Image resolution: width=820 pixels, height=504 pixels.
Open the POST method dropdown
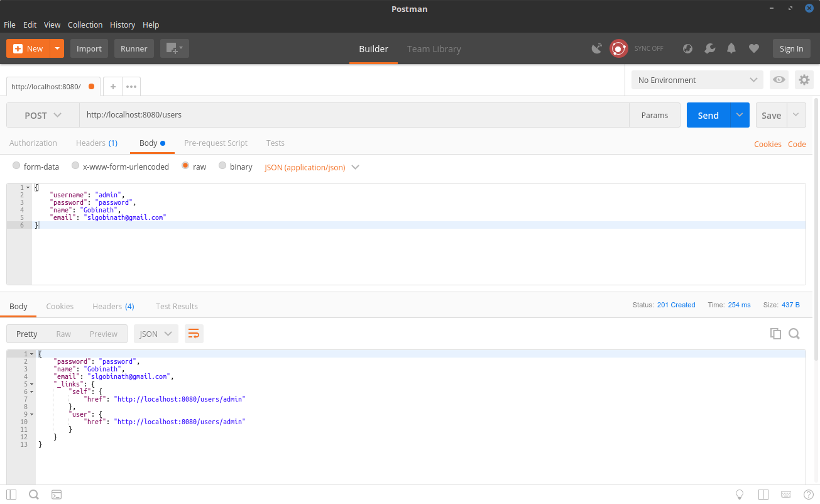43,115
